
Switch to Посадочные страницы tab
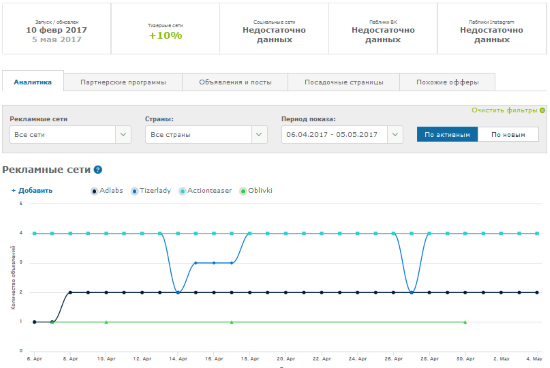343,82
